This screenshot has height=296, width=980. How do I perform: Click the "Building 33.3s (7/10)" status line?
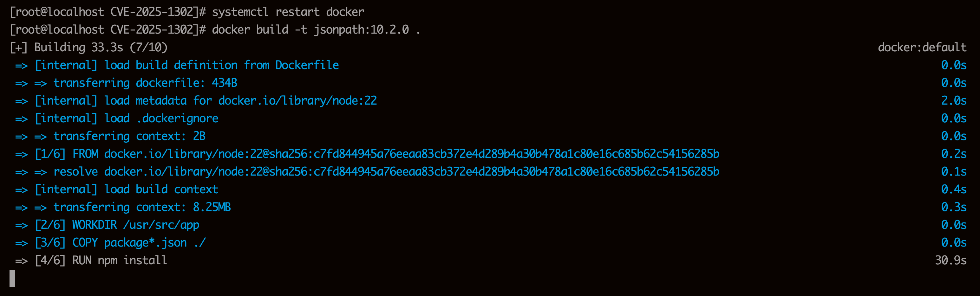(x=101, y=48)
